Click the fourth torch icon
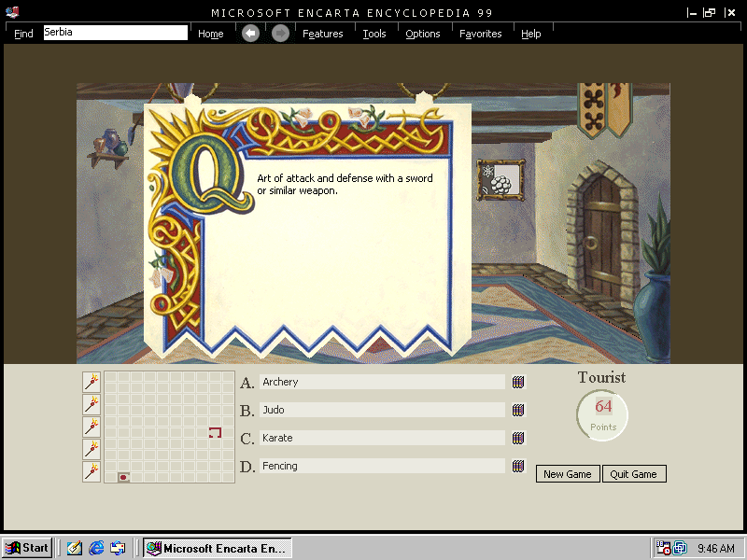The image size is (747, 560). pos(92,449)
